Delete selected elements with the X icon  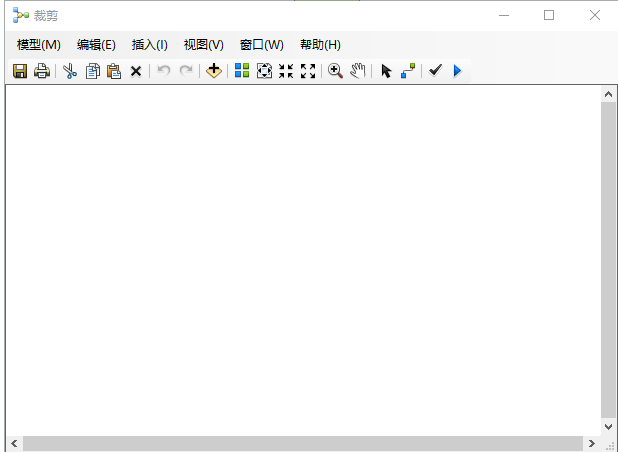coord(136,71)
